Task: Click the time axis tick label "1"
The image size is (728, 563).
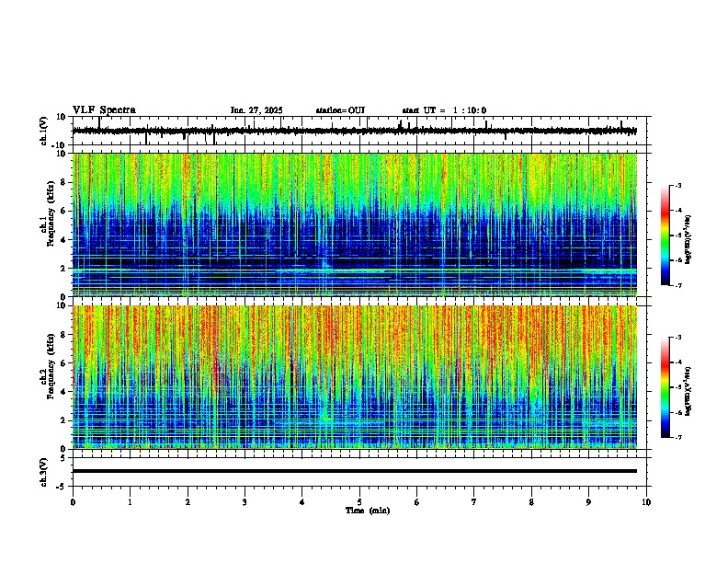Action: click(x=130, y=502)
